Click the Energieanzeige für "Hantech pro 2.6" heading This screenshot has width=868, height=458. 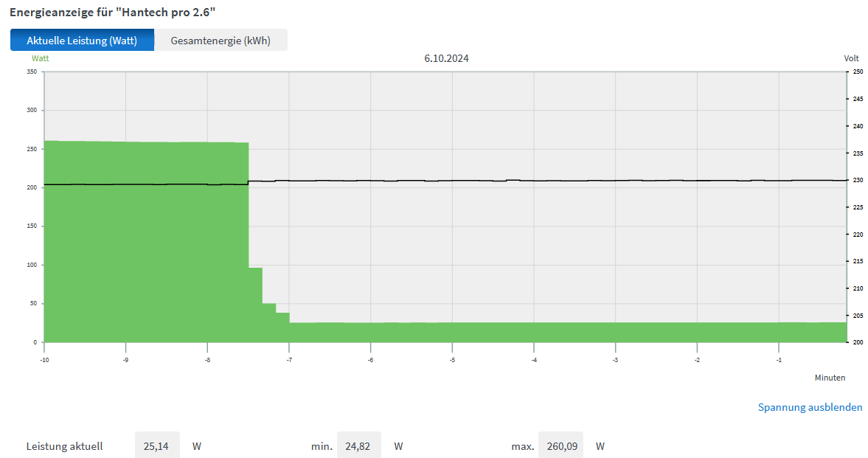[x=113, y=13]
